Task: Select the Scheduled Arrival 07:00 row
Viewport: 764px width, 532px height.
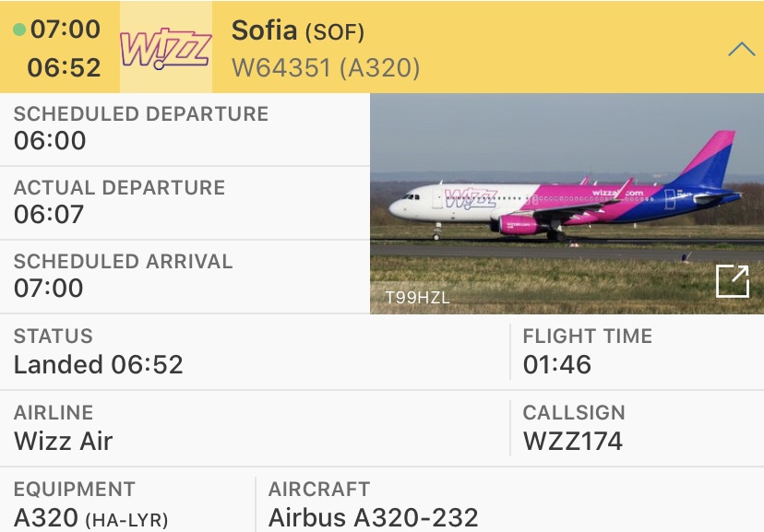Action: 185,277
